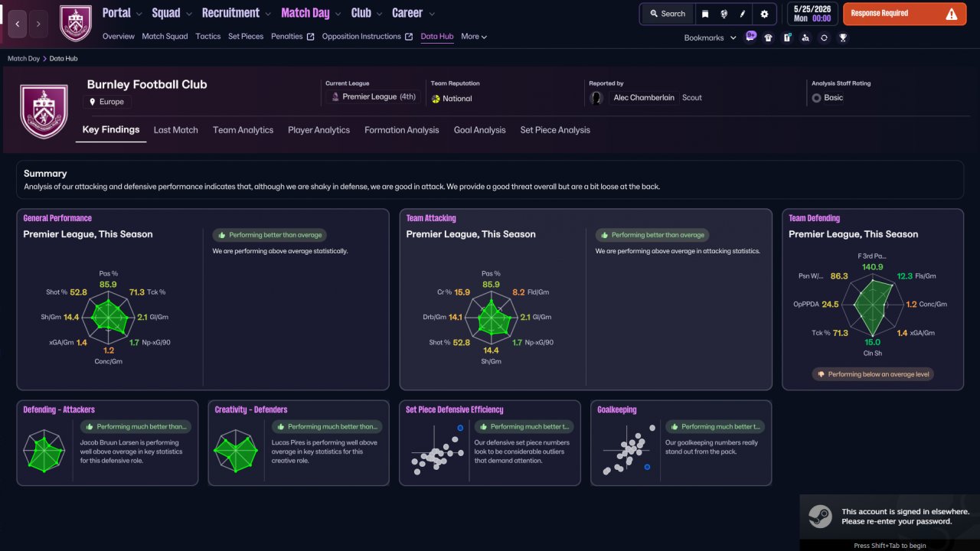The image size is (980, 551).
Task: Open the Bookmarks dropdown
Action: tap(710, 37)
